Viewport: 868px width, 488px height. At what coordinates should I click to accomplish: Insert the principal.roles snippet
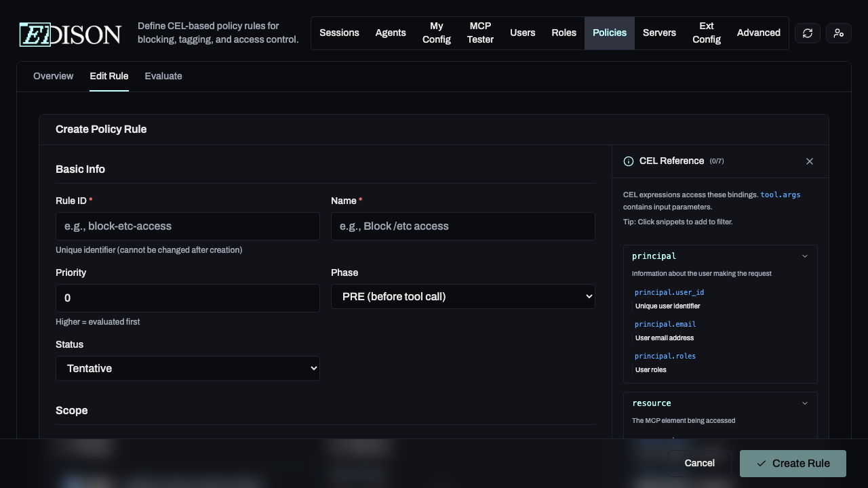pyautogui.click(x=665, y=356)
